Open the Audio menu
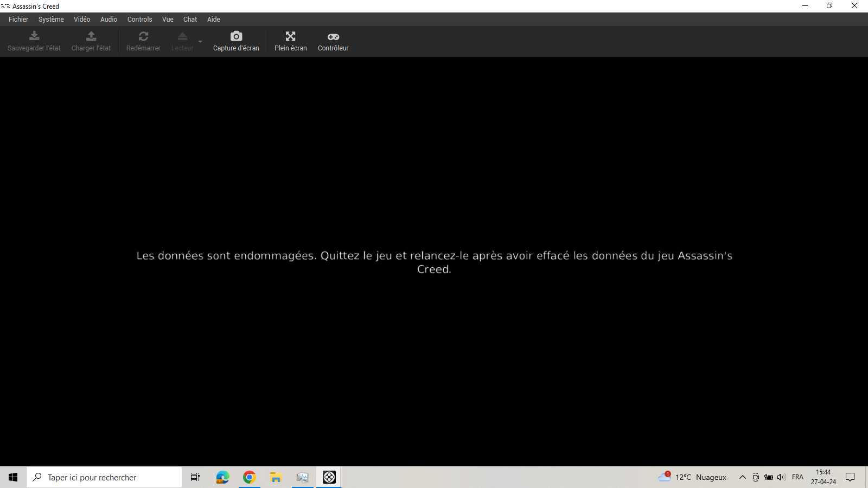868x488 pixels. [x=108, y=19]
